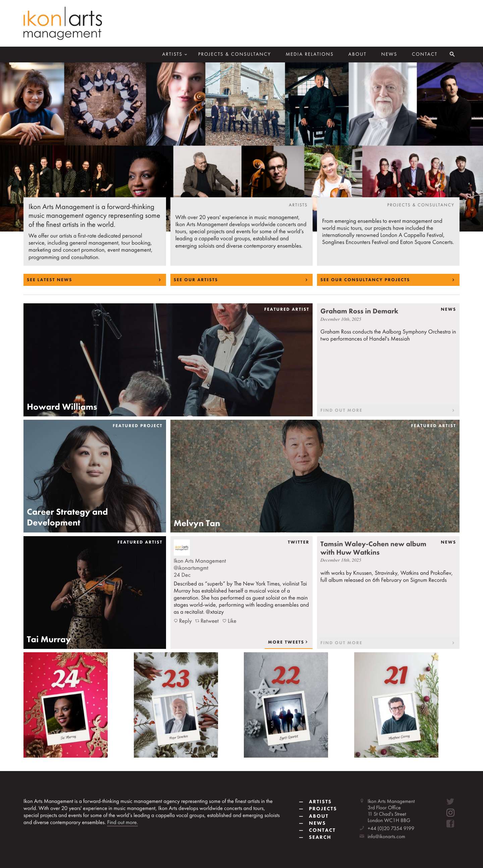The width and height of the screenshot is (483, 868).
Task: Click the info@ikonarts.com email link
Action: 386,836
